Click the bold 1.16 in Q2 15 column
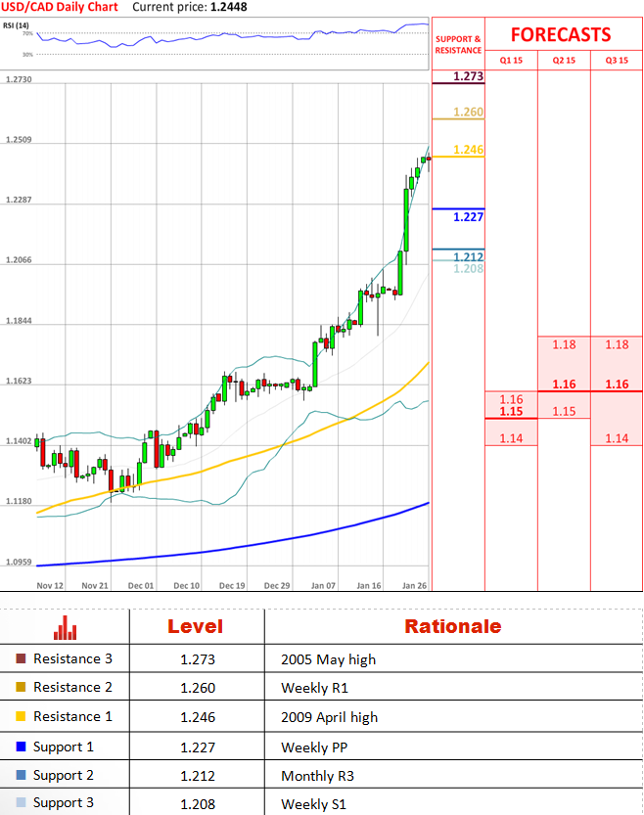The width and height of the screenshot is (644, 815). [x=564, y=385]
